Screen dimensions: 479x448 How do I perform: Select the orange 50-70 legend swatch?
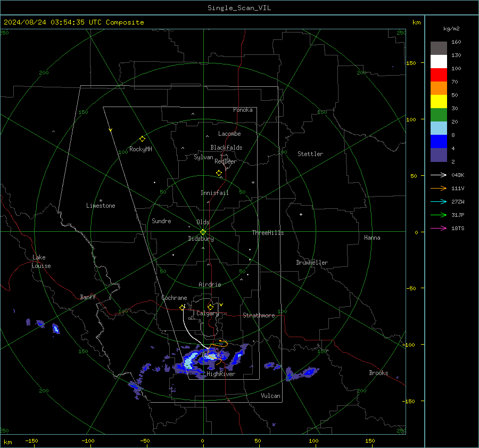439,88
